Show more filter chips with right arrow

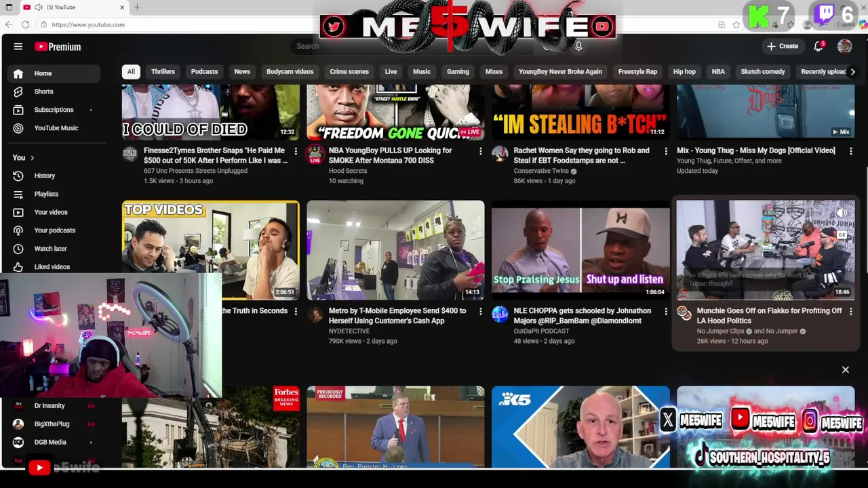(852, 71)
